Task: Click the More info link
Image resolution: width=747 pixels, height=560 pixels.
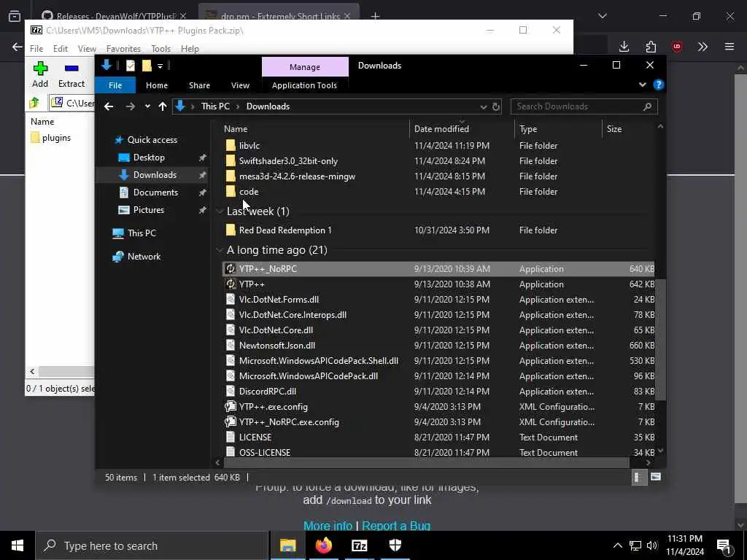Action: [328, 525]
